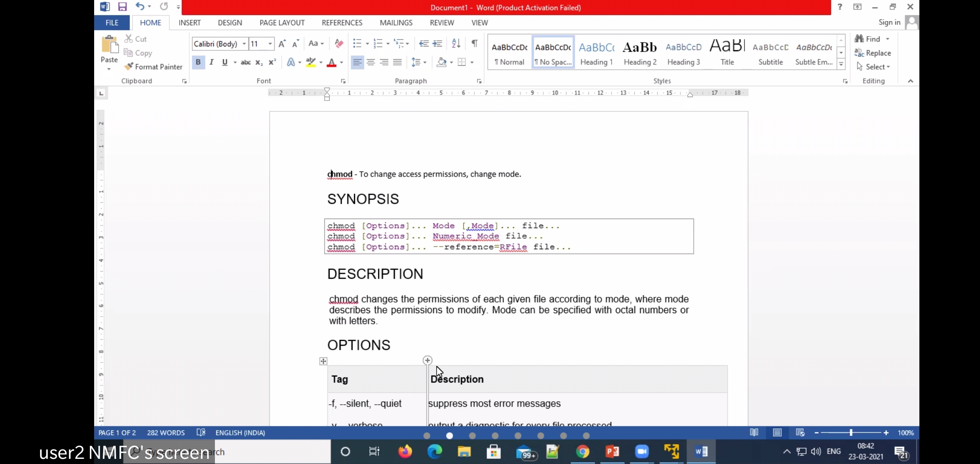Screen dimensions: 980x464
Task: Open Read Mode view from status bar
Action: click(754, 433)
